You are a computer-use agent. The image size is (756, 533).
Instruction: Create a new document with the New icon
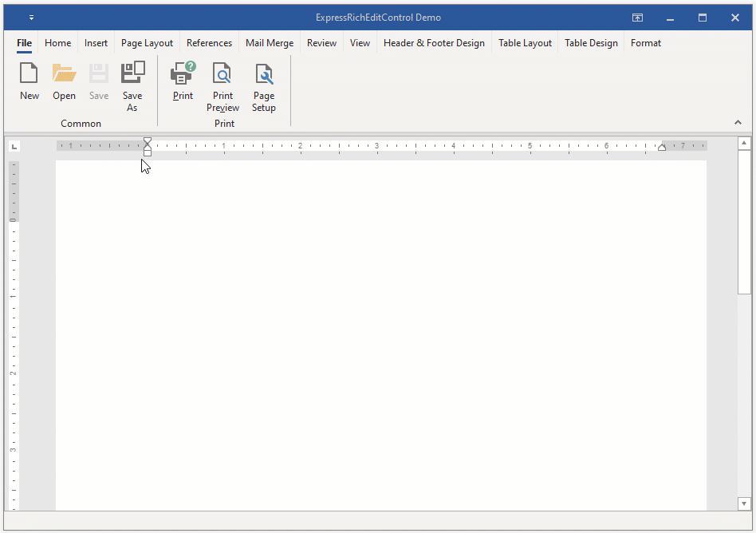coord(29,80)
